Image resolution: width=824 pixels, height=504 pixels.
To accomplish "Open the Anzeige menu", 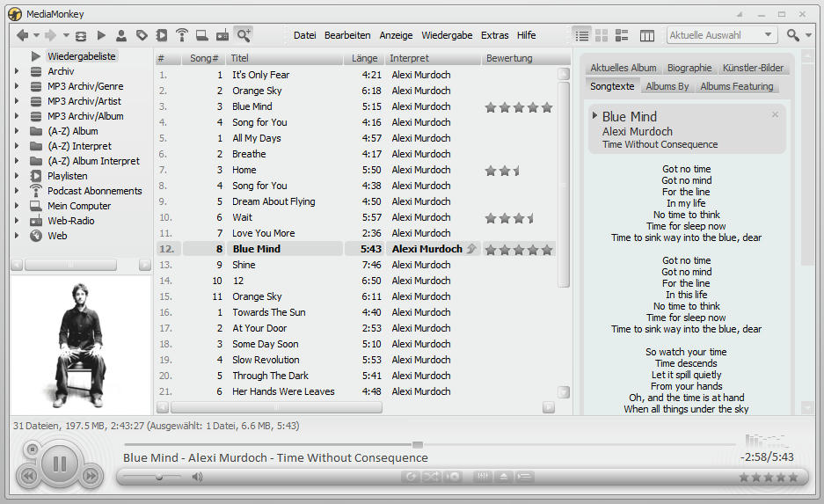I will [x=396, y=35].
